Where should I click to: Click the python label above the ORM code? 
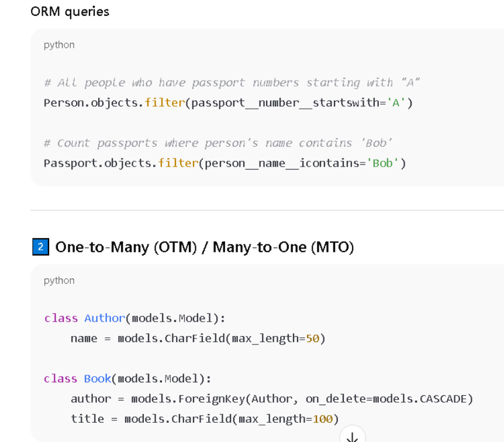(x=59, y=45)
